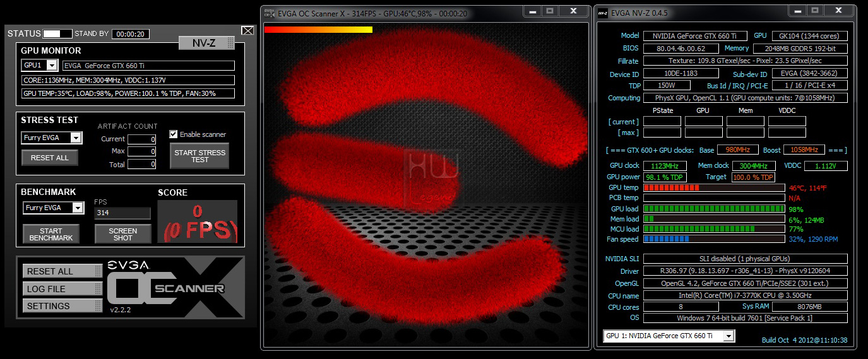868x359 pixels.
Task: Click the NVIDIA SLI disabled field
Action: click(745, 259)
